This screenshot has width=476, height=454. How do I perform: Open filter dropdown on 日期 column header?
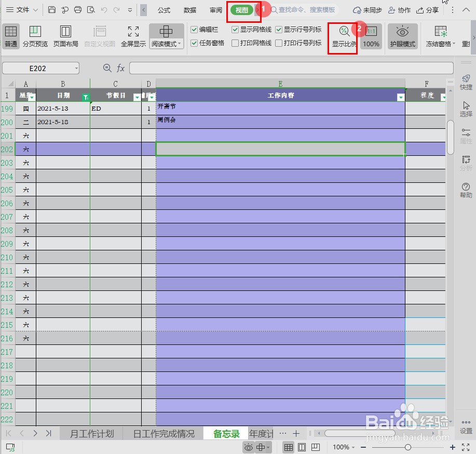(86, 97)
